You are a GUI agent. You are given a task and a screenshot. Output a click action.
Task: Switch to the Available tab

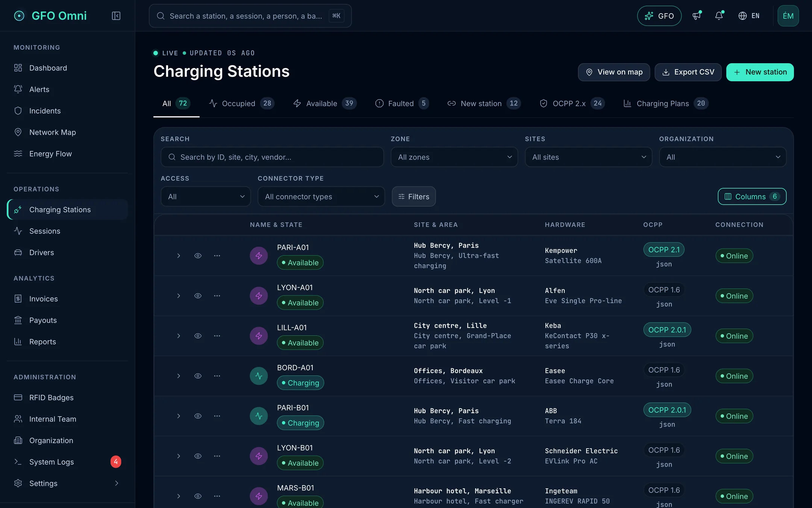(x=325, y=103)
